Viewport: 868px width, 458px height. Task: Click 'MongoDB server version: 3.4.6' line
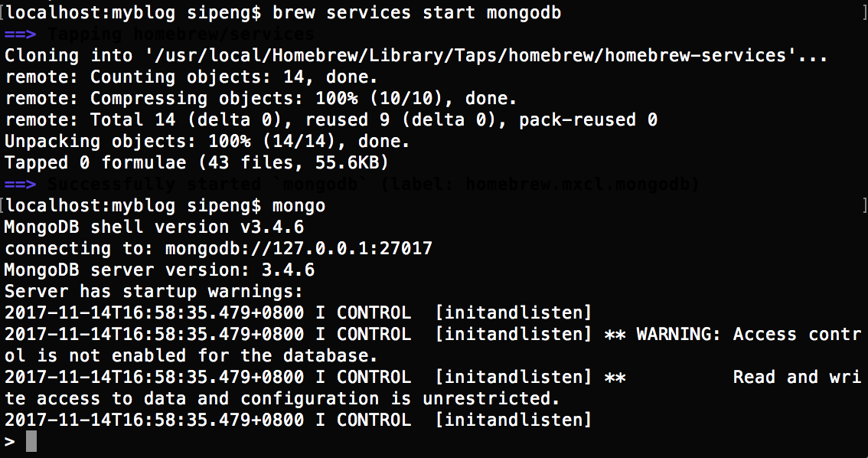159,270
